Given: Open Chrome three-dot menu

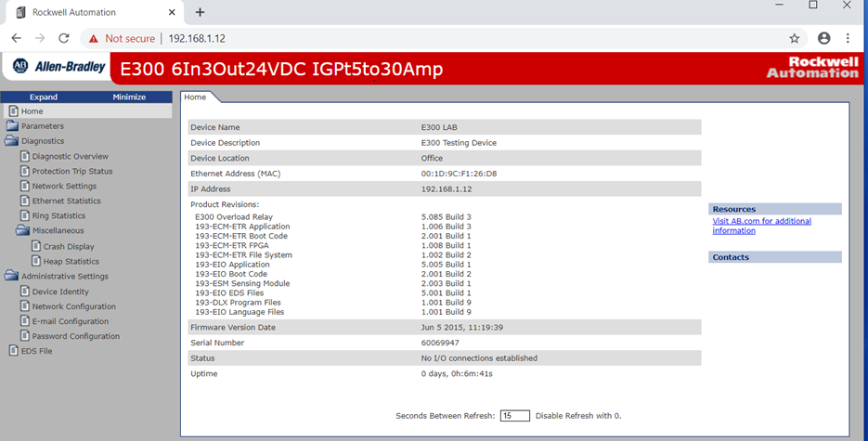Looking at the screenshot, I should point(849,38).
